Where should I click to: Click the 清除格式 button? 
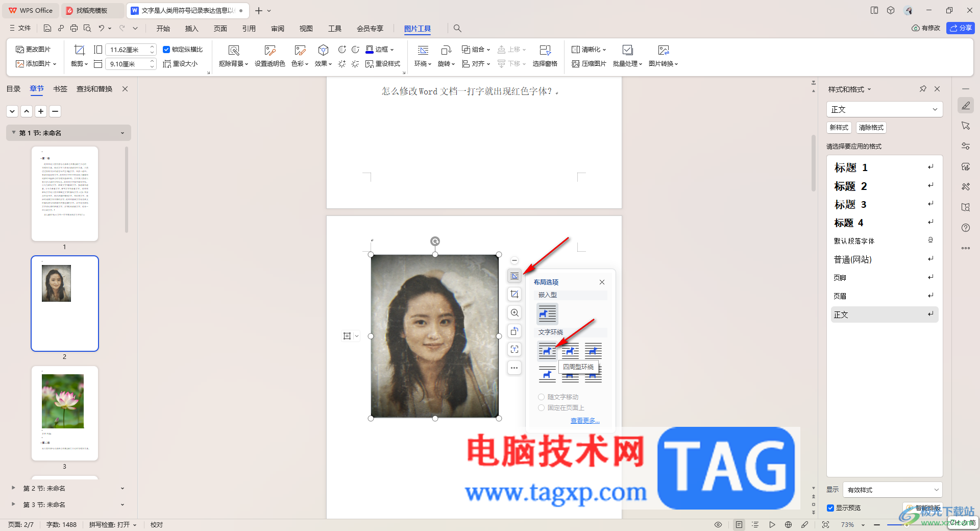point(871,128)
